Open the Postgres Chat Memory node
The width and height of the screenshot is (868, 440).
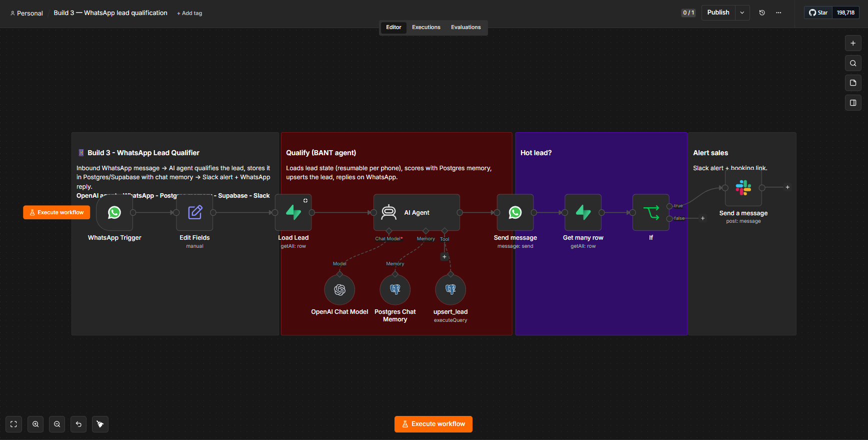[x=395, y=289]
